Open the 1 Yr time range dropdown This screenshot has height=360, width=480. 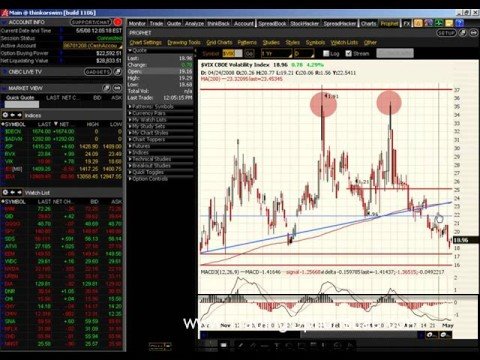[x=277, y=53]
